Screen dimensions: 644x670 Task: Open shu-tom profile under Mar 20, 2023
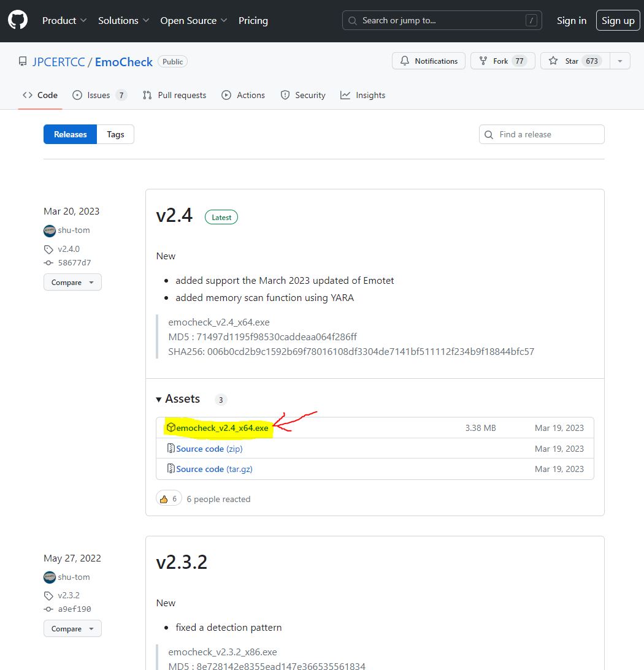pyautogui.click(x=74, y=230)
